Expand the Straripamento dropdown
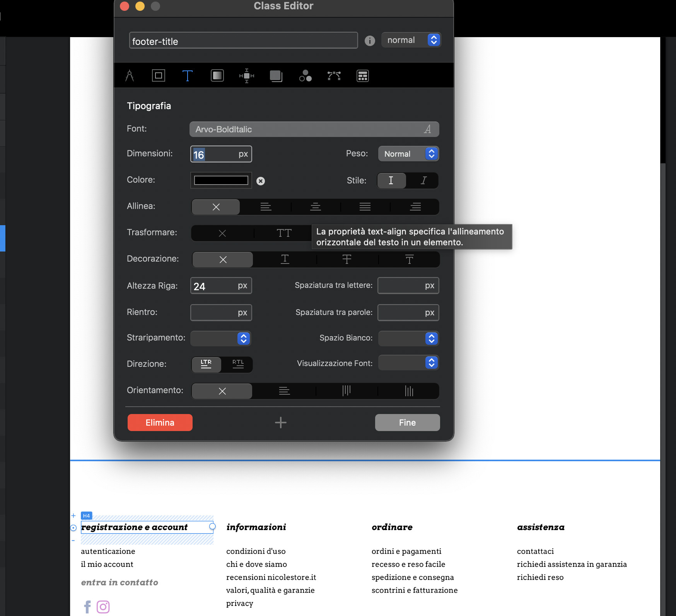Viewport: 676px width, 616px height. (221, 339)
